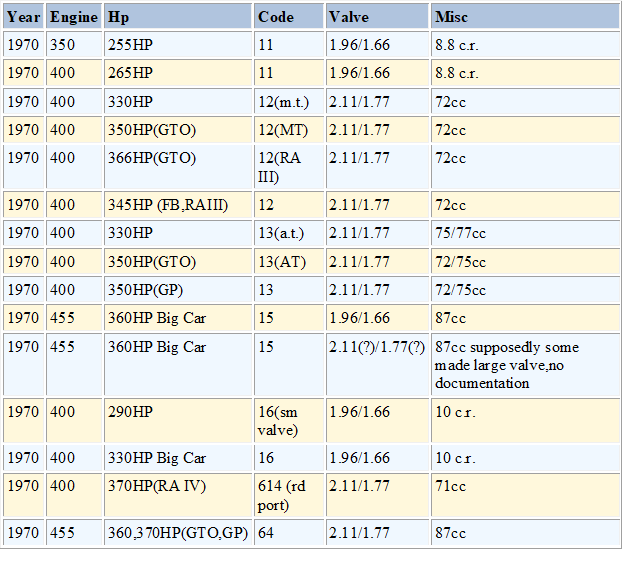624x580 pixels.
Task: Click the 75/77cc misc cell
Action: click(526, 233)
